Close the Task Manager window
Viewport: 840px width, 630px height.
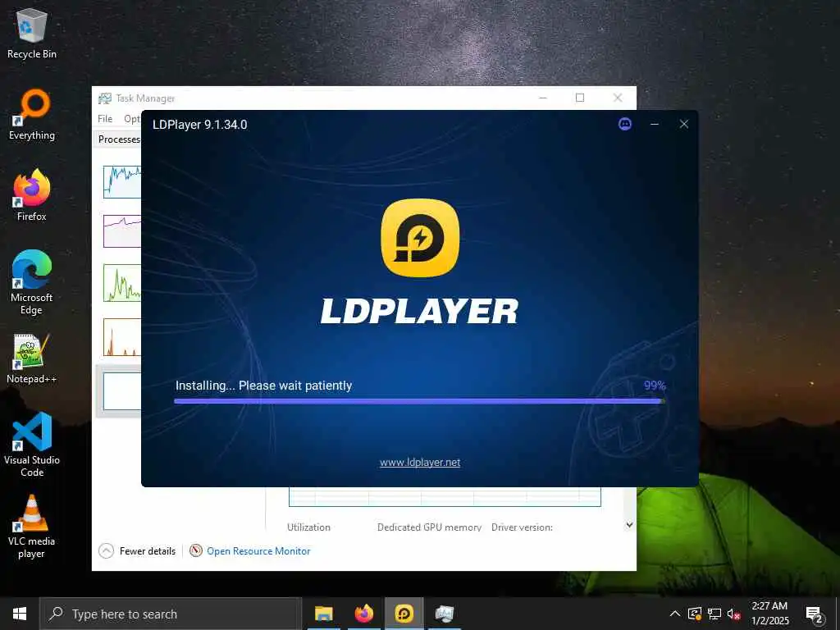(x=618, y=98)
